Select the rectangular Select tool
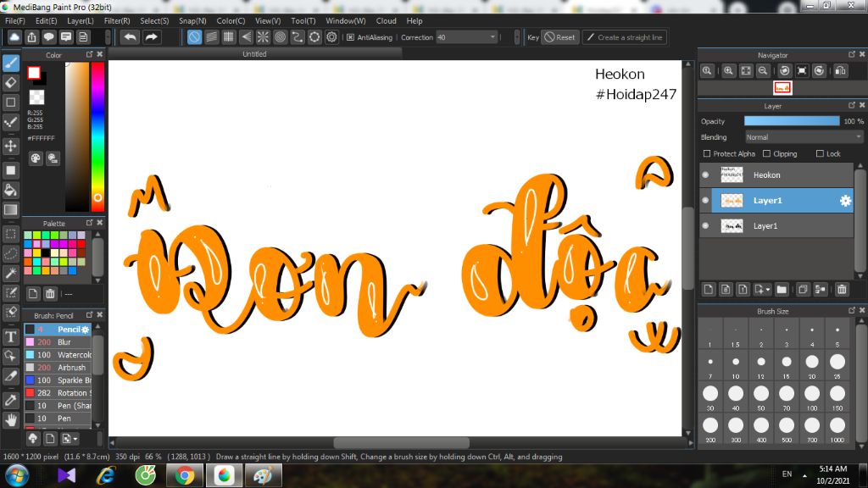868x488 pixels. (11, 234)
